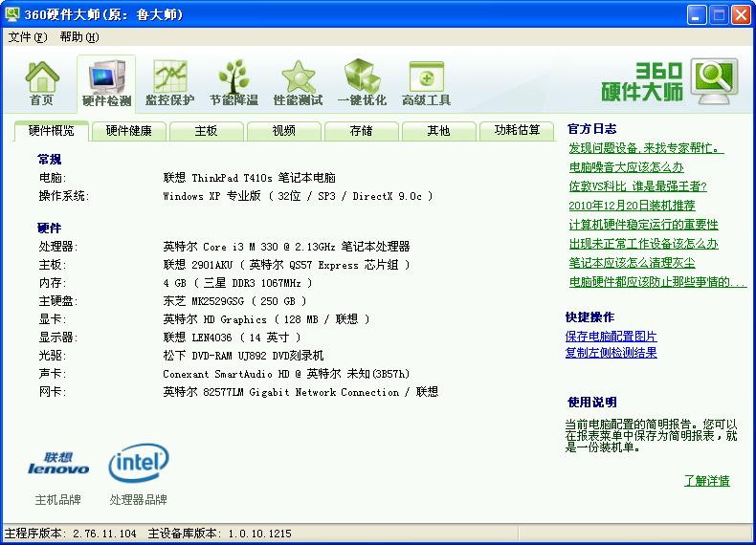Switch to the 存储 tab
This screenshot has width=756, height=545.
[361, 131]
